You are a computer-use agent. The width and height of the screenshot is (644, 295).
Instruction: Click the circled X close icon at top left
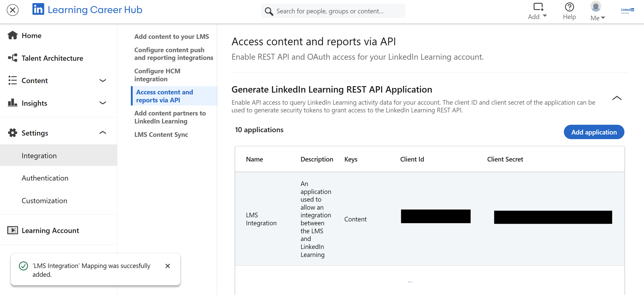point(13,10)
